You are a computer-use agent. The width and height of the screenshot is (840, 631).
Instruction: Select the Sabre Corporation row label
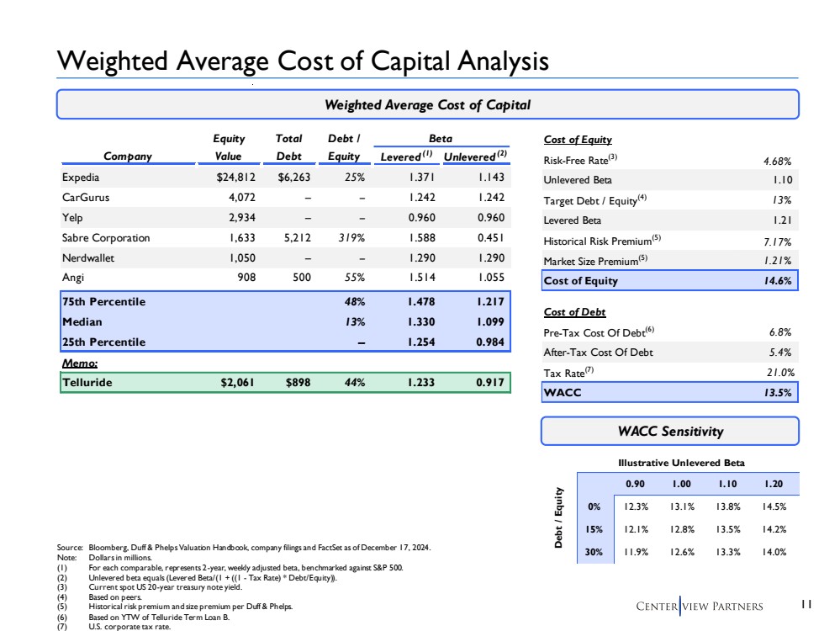pos(106,238)
